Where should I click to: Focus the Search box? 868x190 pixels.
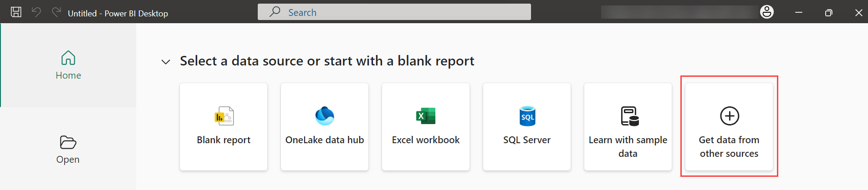click(x=401, y=12)
